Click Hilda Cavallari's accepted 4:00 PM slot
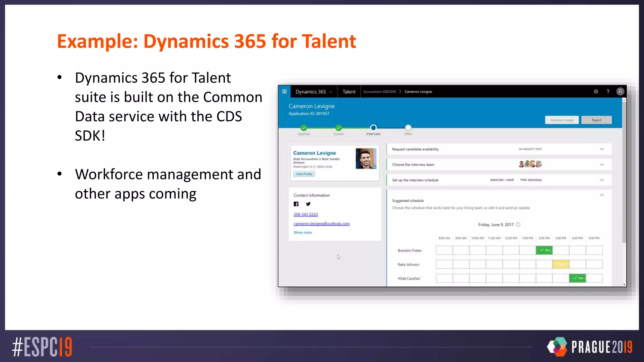Image resolution: width=644 pixels, height=362 pixels. (577, 278)
